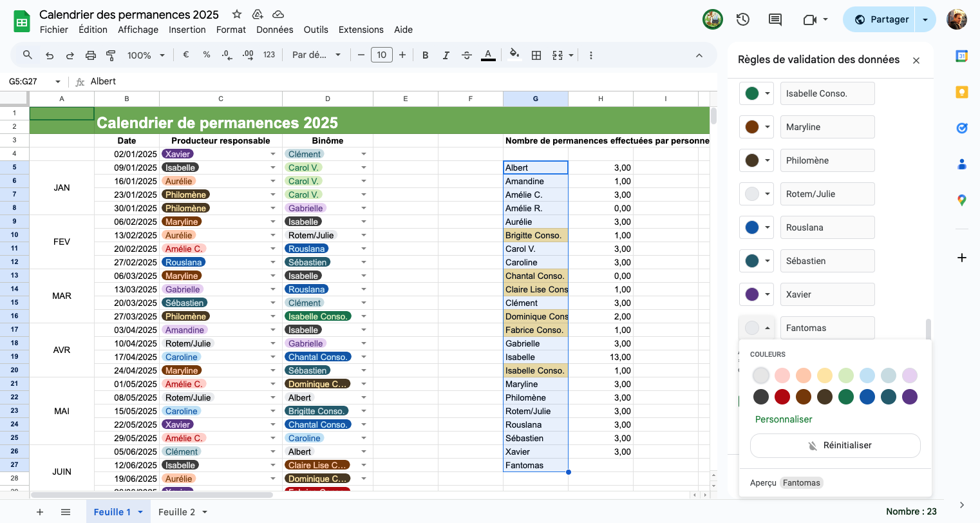This screenshot has width=980, height=523.
Task: Open color dropdown for Rouslana
Action: (x=757, y=227)
